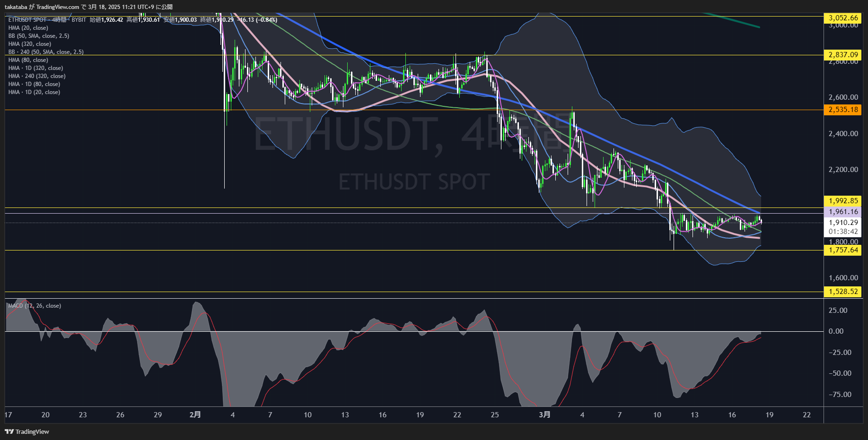Click the −50.00 MACD axis tick
Viewport: 868px width, 440px height.
click(x=840, y=373)
